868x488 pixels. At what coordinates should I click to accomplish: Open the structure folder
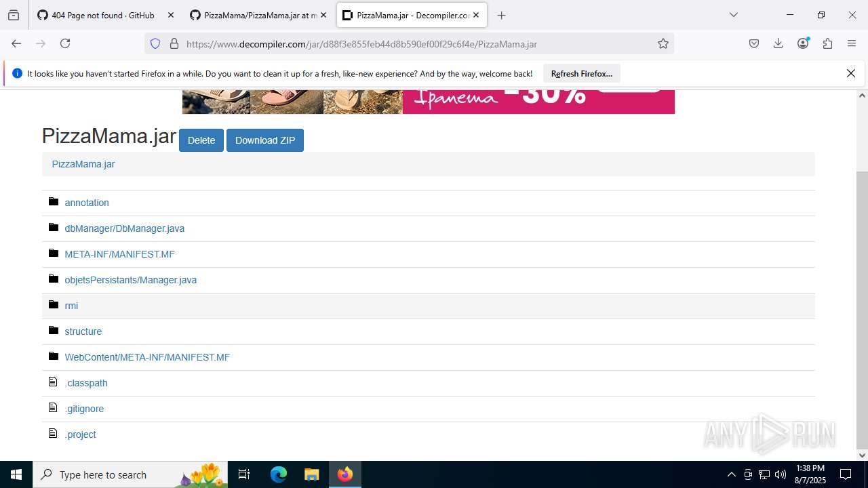pyautogui.click(x=83, y=331)
